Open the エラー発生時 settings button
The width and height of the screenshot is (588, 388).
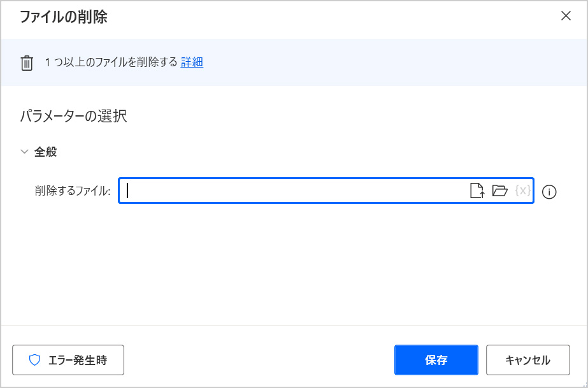tap(68, 361)
